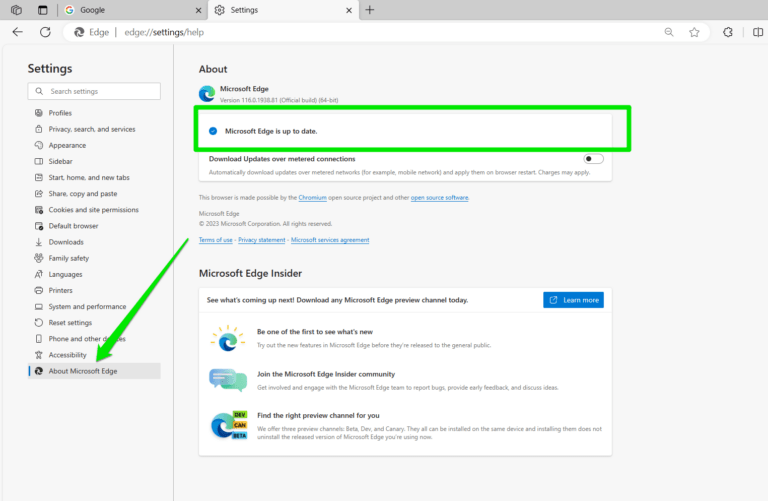Close the Settings tab
This screenshot has height=501, width=768.
coord(349,10)
